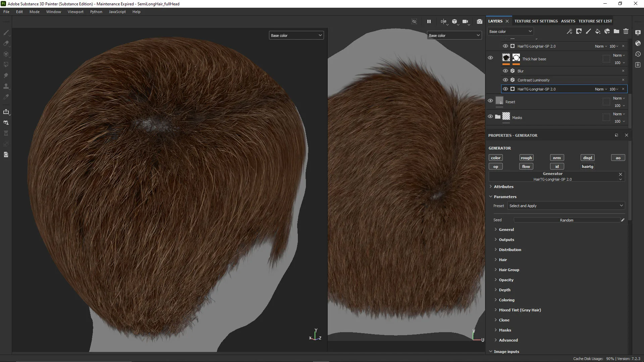Hide the Thick hair base layer
This screenshot has height=362, width=644.
tap(490, 58)
